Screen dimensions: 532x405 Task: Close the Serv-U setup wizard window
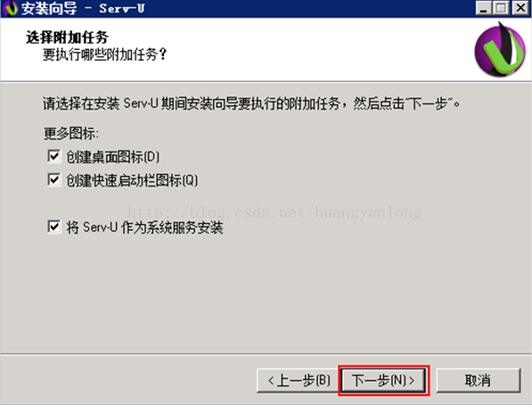pyautogui.click(x=520, y=8)
